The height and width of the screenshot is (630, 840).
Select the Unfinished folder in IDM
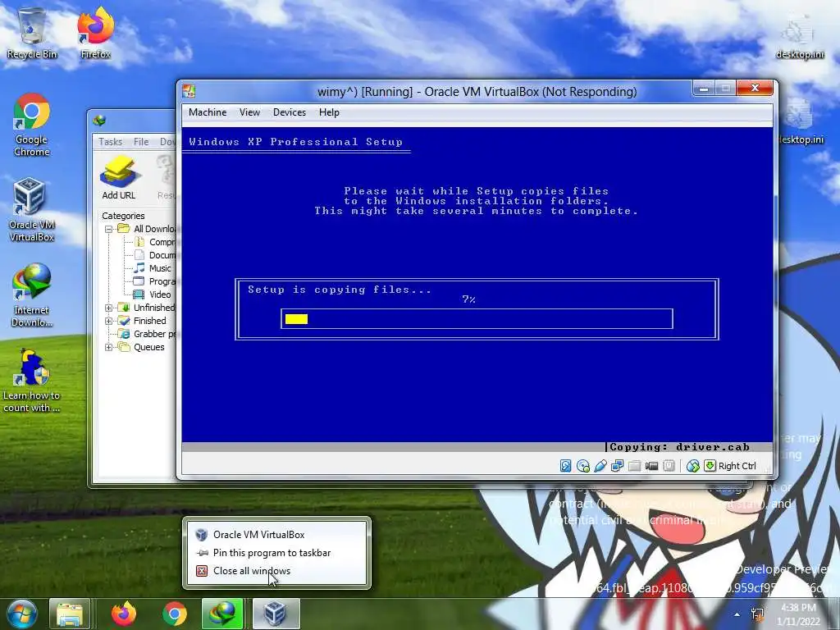(x=147, y=308)
